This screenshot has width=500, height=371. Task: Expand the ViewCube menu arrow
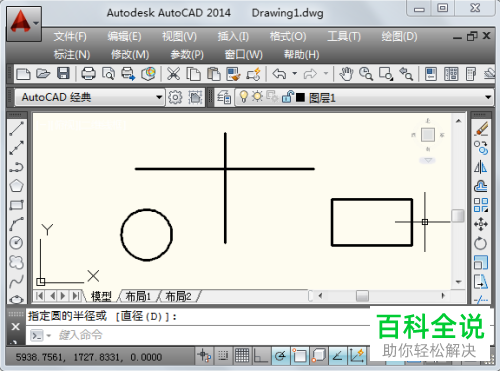(x=428, y=160)
